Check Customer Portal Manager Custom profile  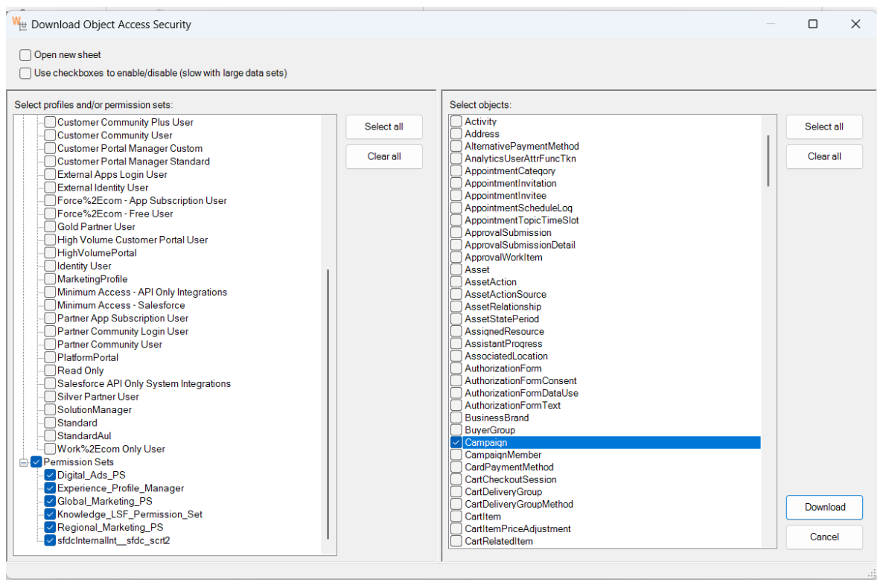coord(50,148)
